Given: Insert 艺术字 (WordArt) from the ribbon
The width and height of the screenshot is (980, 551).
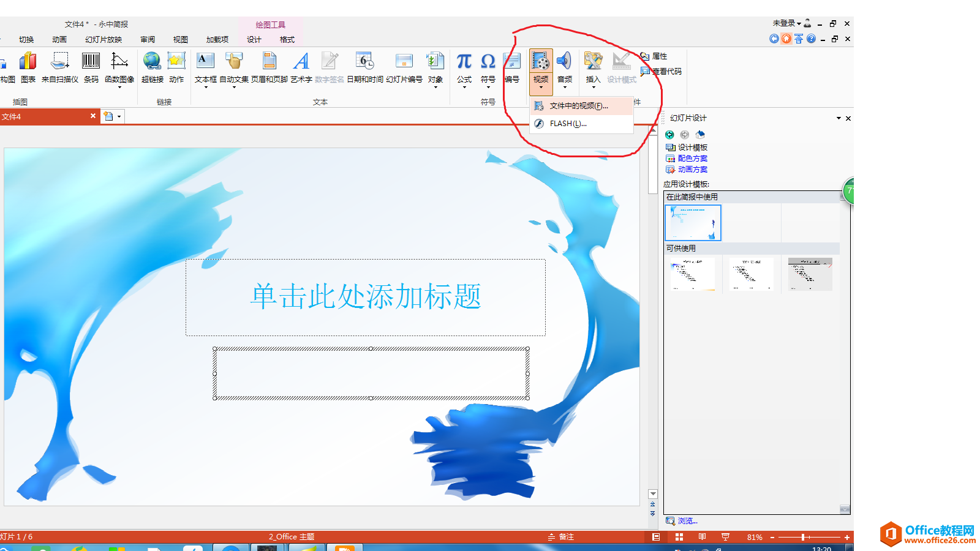Looking at the screenshot, I should pos(301,61).
